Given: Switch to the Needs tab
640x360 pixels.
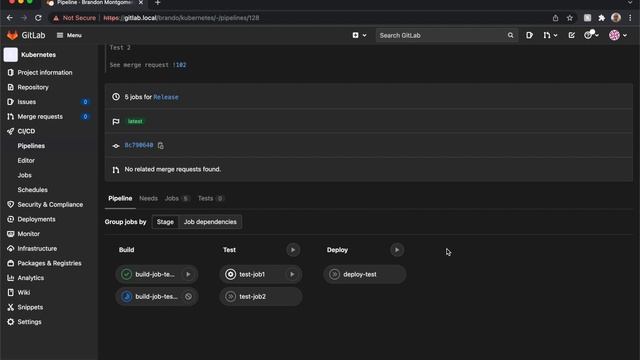Looking at the screenshot, I should (148, 199).
